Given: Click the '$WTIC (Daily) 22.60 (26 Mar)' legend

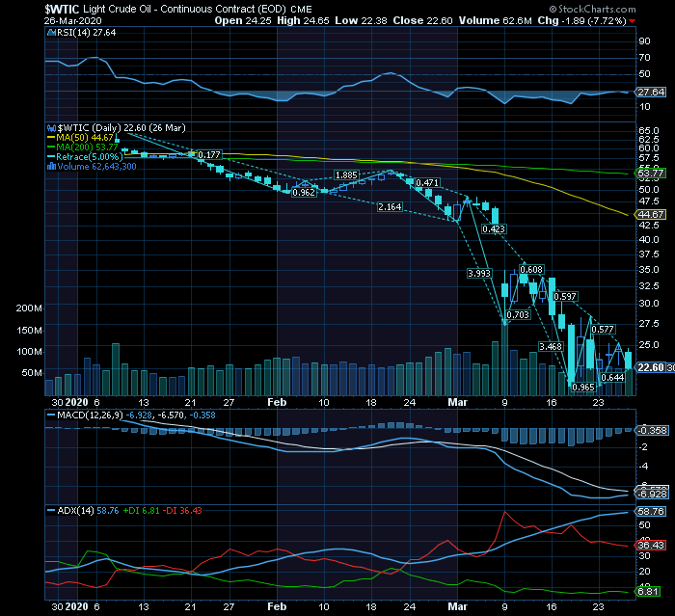Looking at the screenshot, I should tap(121, 128).
